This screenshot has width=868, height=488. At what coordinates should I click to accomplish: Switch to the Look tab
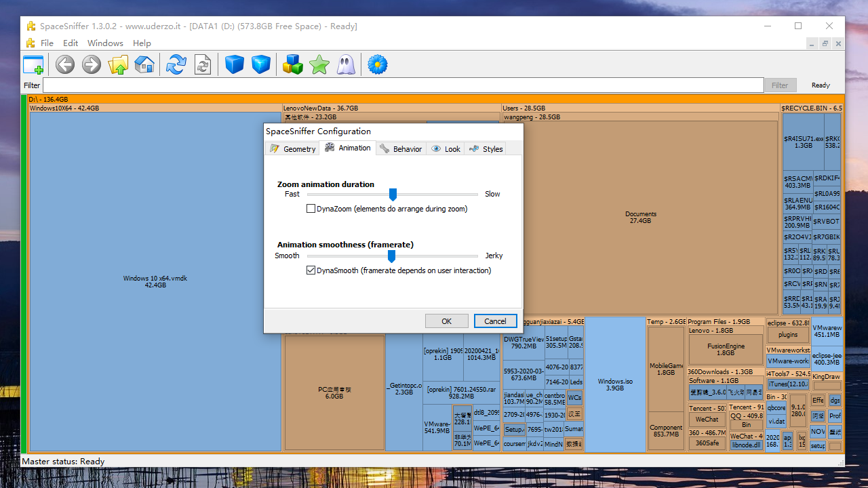coord(445,148)
